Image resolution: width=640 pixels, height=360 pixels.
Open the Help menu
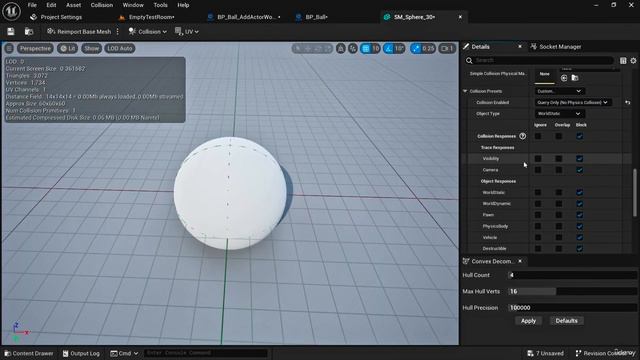(183, 5)
